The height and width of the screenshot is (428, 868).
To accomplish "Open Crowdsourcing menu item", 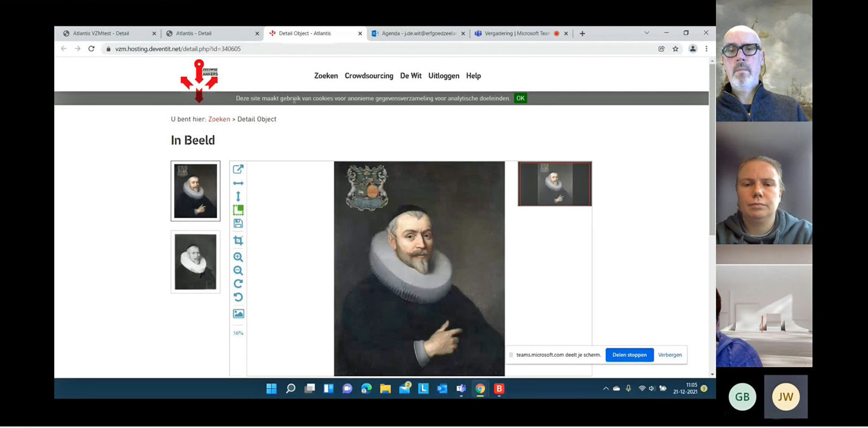I will pyautogui.click(x=369, y=76).
